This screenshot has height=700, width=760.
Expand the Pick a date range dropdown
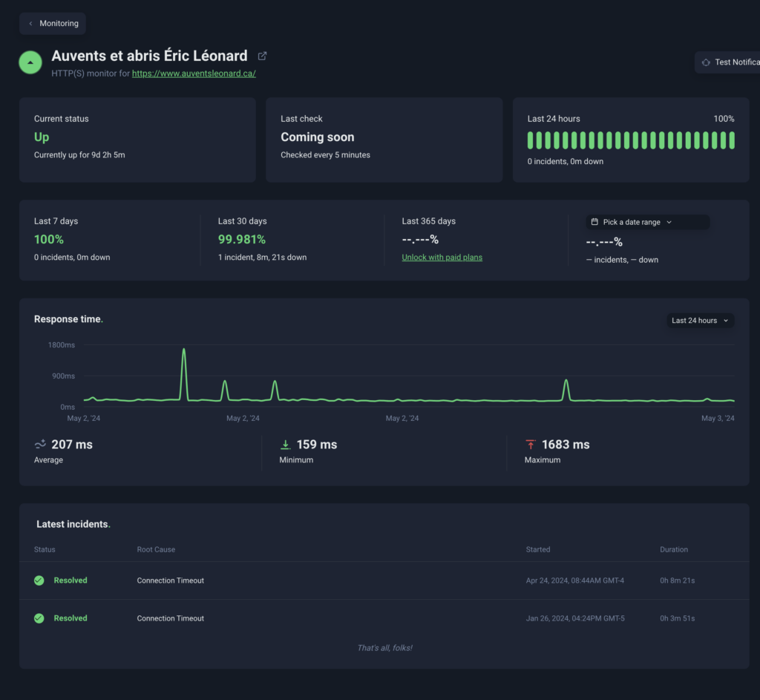647,222
